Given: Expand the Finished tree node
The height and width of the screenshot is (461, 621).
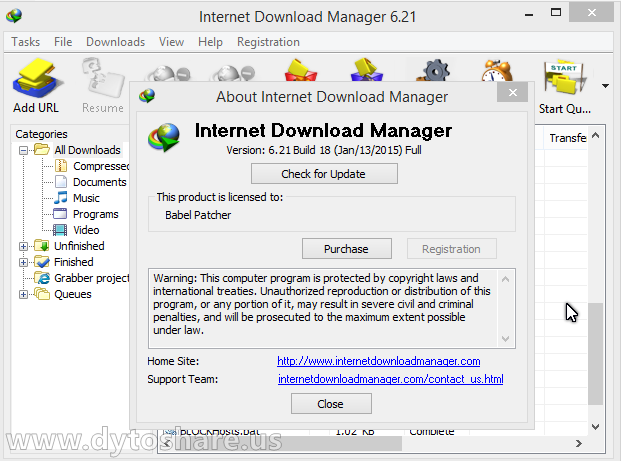Looking at the screenshot, I should pyautogui.click(x=23, y=262).
